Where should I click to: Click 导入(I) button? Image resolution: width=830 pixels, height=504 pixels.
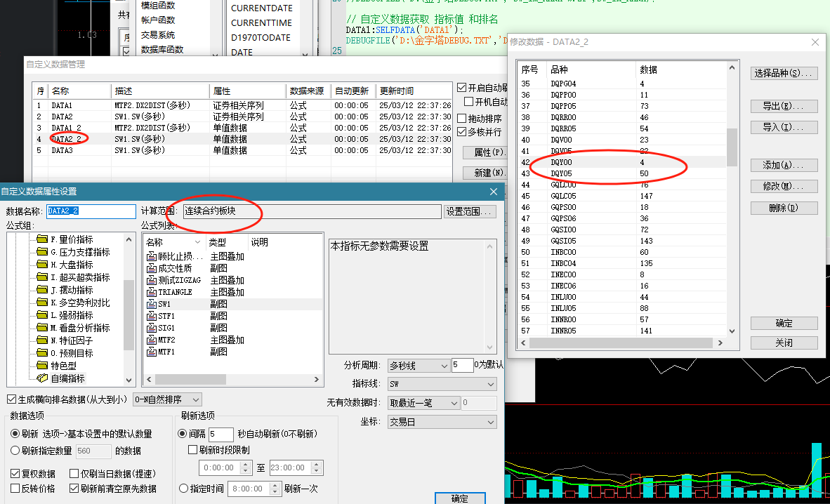coord(784,127)
